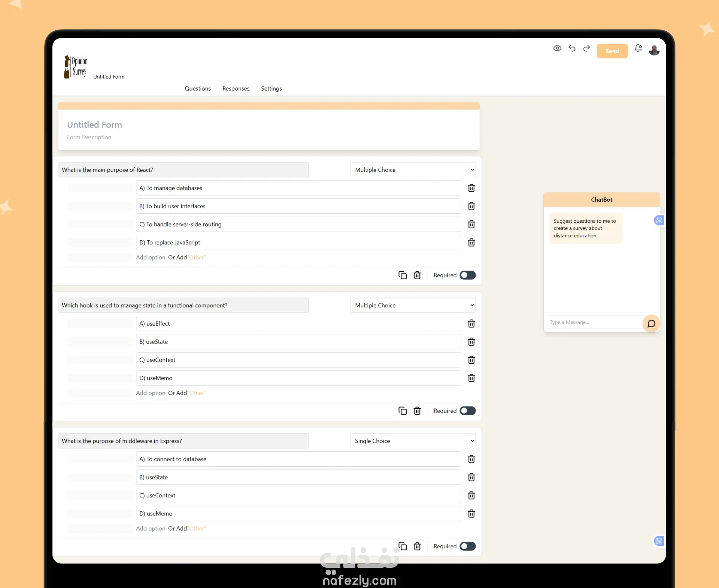
Task: Enable Required on the state hook question
Action: point(467,411)
